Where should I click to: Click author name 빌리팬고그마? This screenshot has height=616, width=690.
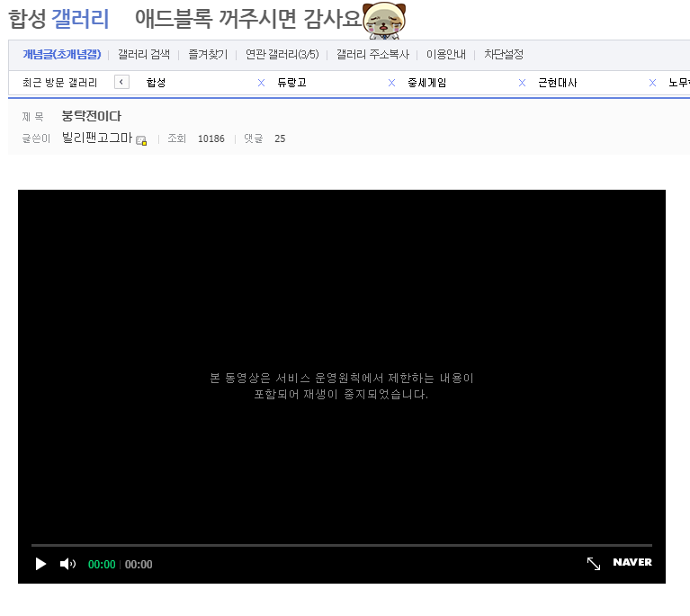pyautogui.click(x=96, y=138)
